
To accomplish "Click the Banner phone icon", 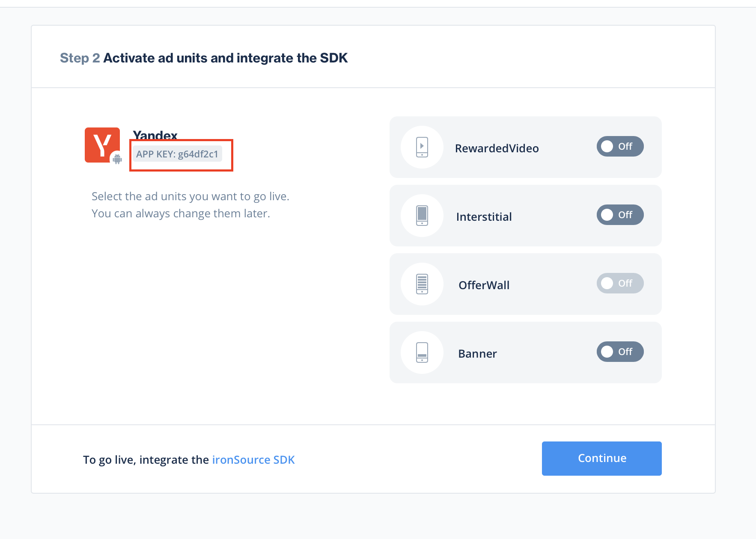I will pyautogui.click(x=422, y=352).
